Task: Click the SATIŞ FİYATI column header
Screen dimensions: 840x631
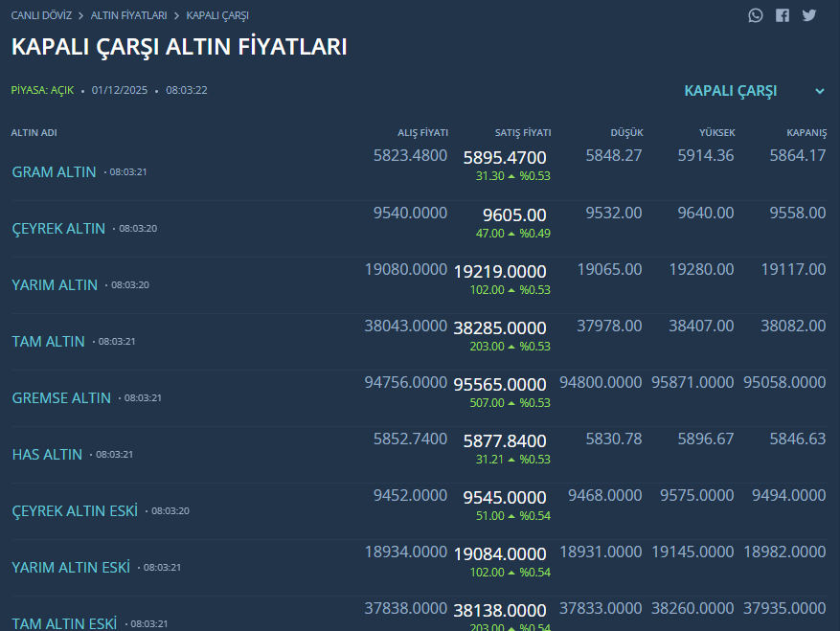Action: [x=522, y=133]
